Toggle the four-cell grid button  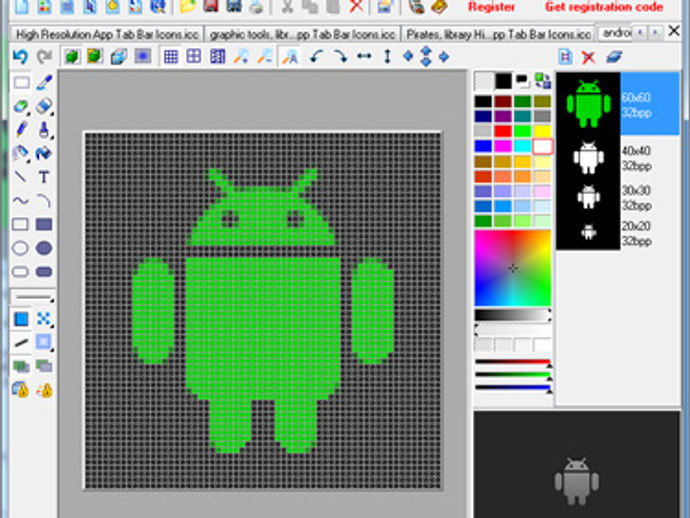click(194, 56)
